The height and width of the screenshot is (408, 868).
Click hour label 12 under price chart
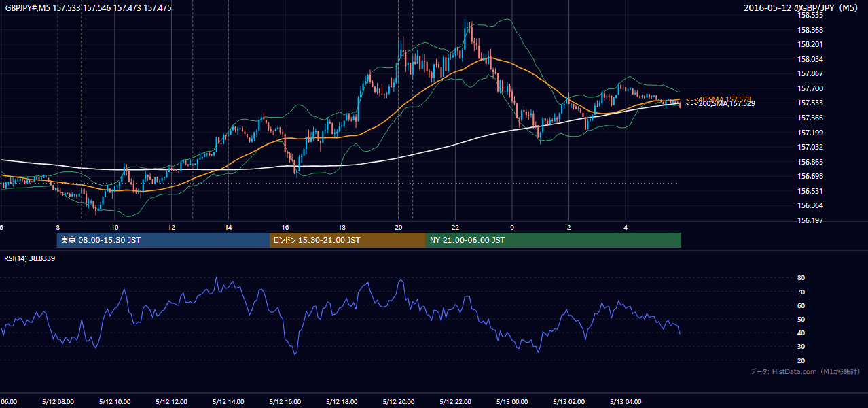(172, 228)
